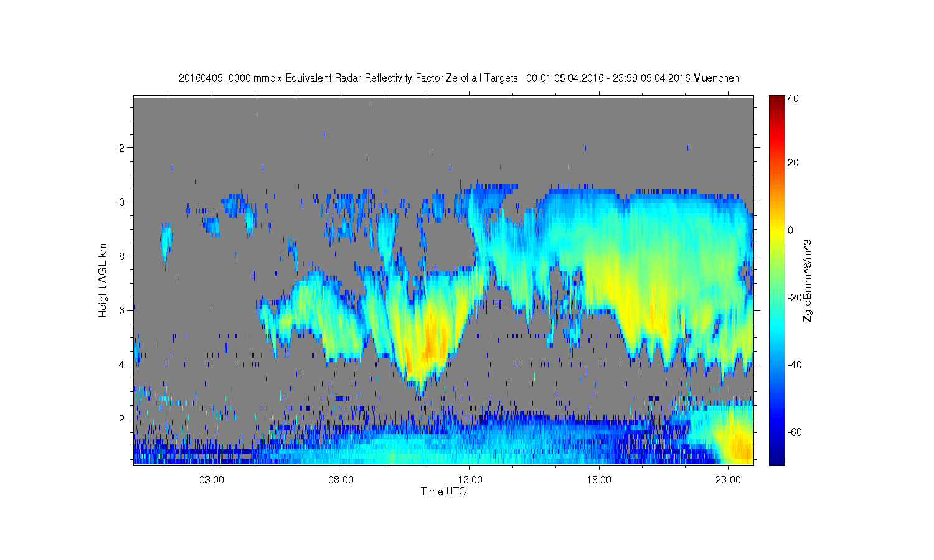Select the 03:00 time axis tick label
This screenshot has height=560, width=934.
coord(212,480)
